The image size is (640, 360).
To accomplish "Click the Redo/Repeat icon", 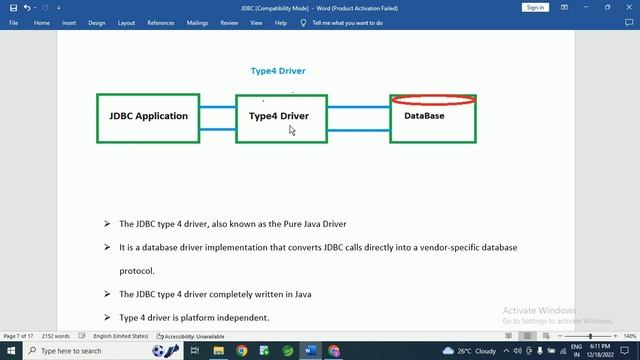I will coord(45,8).
